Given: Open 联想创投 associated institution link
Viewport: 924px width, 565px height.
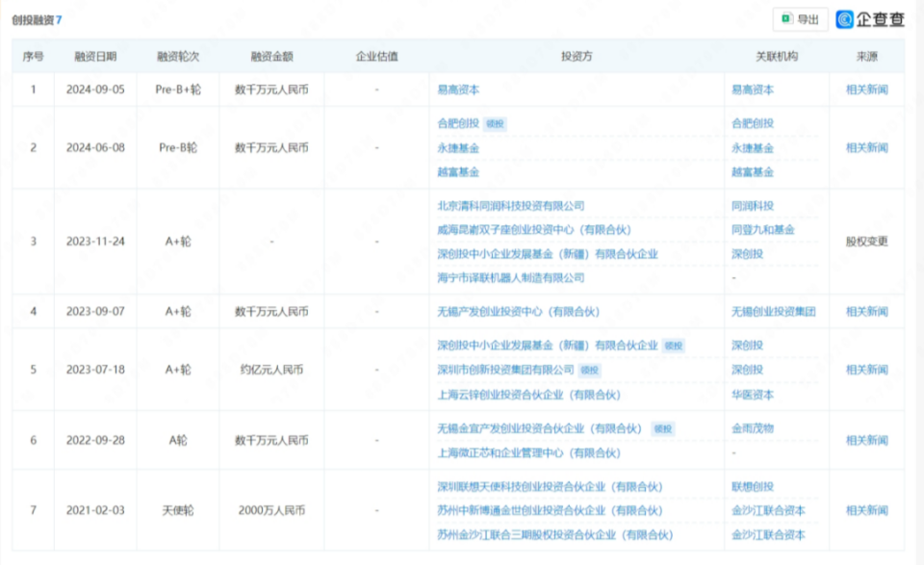Looking at the screenshot, I should pos(753,487).
